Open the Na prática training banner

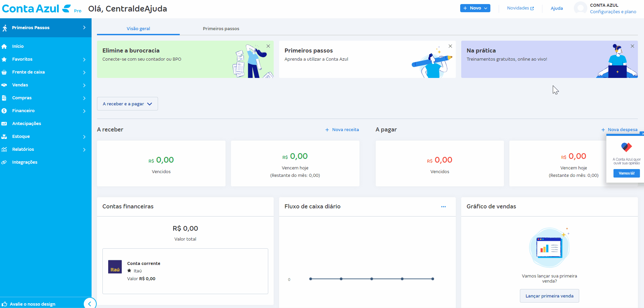[x=549, y=59]
